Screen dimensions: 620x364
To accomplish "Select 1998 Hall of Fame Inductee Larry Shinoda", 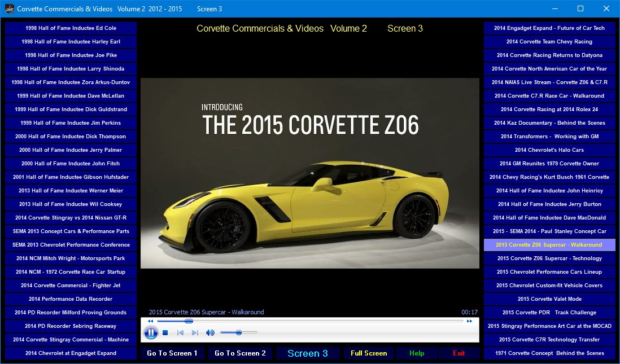I will coord(71,69).
